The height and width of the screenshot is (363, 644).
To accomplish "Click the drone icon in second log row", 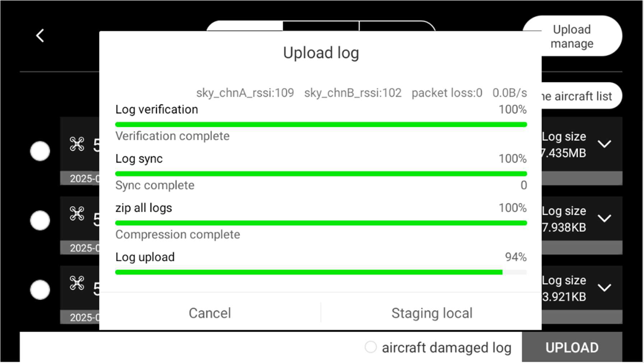I will [x=77, y=213].
